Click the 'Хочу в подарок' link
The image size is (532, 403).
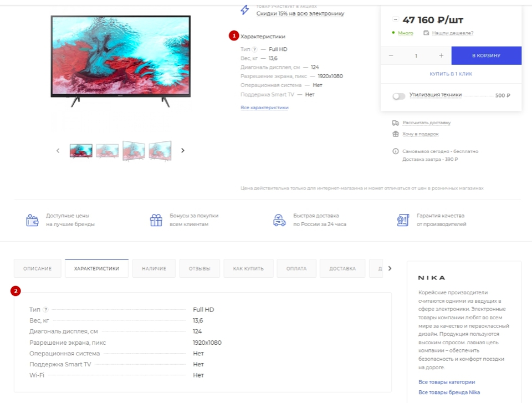tap(421, 134)
